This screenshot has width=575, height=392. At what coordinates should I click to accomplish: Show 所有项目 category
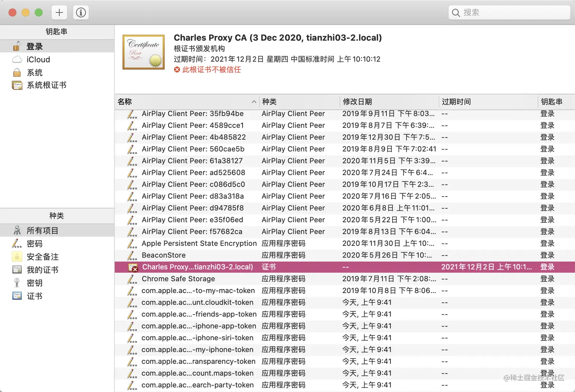click(57, 230)
